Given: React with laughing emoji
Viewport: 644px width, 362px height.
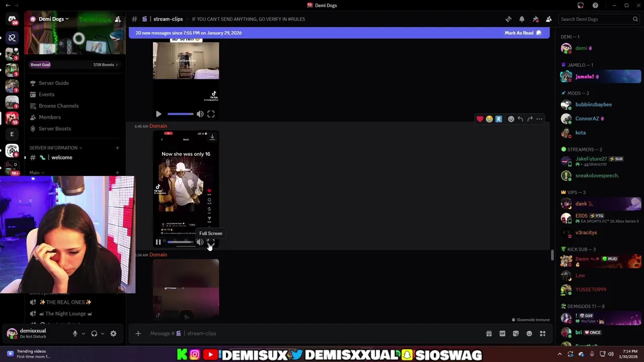Looking at the screenshot, I should coord(489,119).
